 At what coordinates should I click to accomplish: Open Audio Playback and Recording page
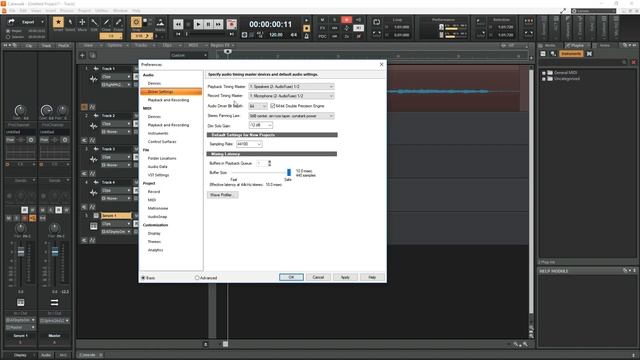click(x=168, y=100)
